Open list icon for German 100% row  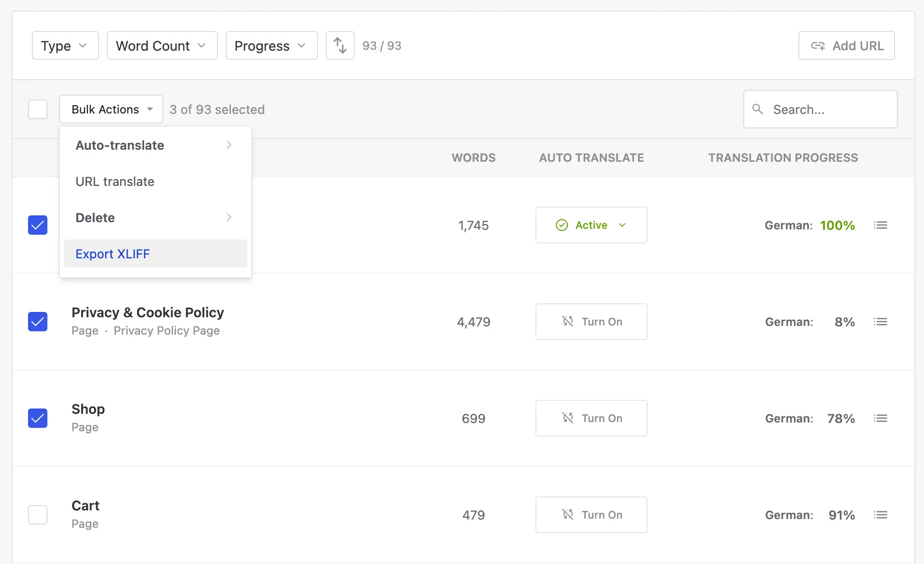coord(881,225)
